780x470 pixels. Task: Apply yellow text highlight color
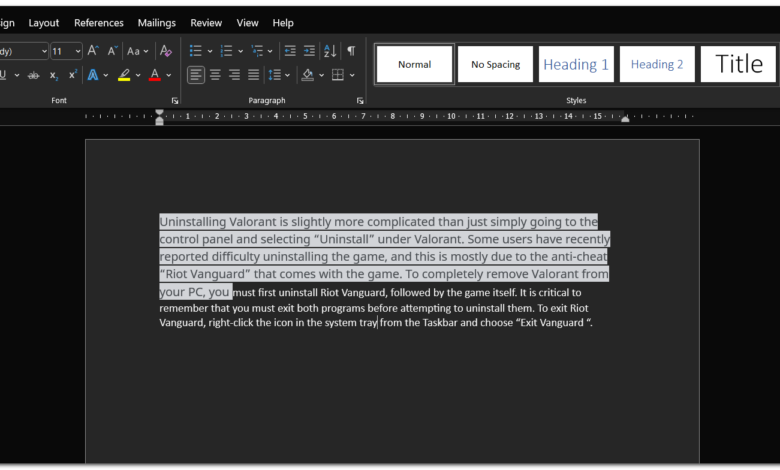[124, 75]
